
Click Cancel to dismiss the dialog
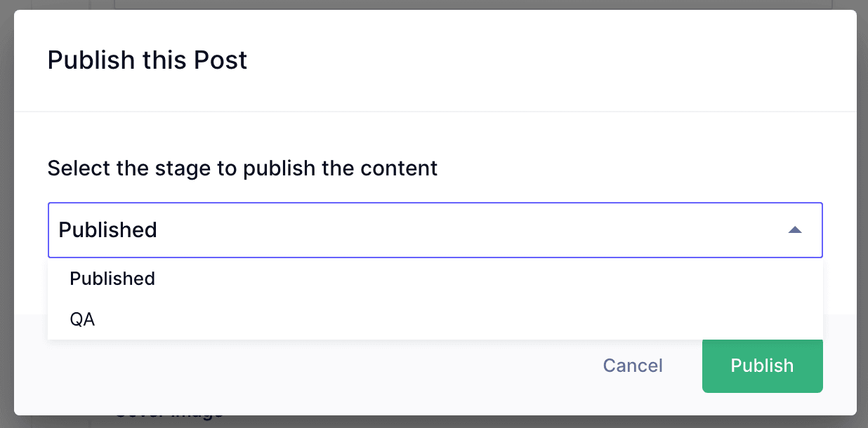point(631,366)
